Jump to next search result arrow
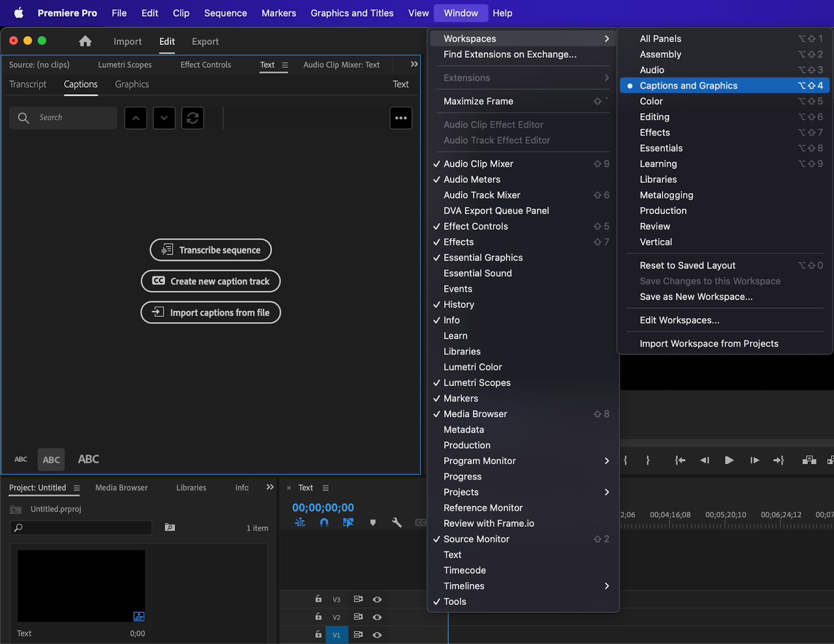This screenshot has width=834, height=644. pyautogui.click(x=164, y=118)
